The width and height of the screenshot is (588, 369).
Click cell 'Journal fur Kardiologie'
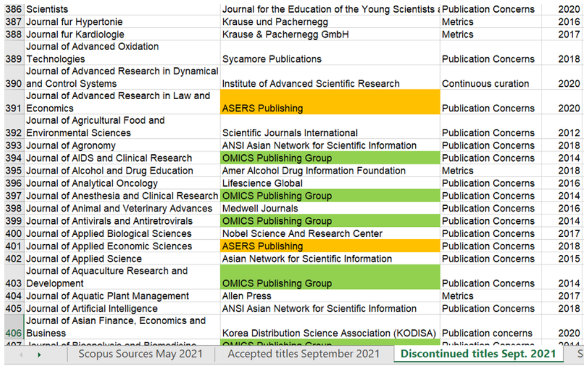[x=122, y=34]
